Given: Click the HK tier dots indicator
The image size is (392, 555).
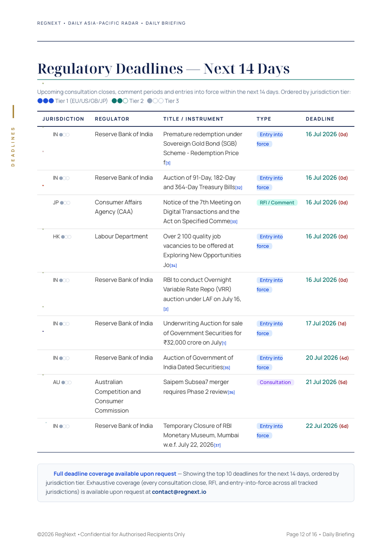Looking at the screenshot, I should (66, 237).
